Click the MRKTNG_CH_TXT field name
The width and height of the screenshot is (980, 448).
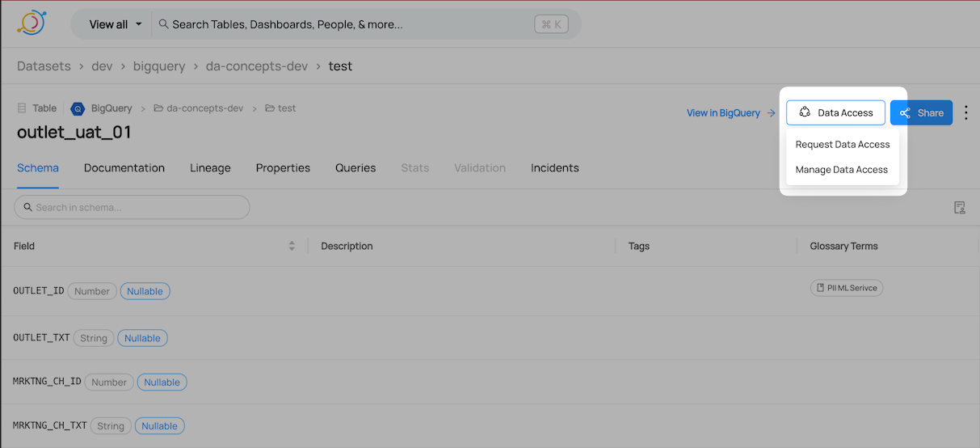(50, 425)
